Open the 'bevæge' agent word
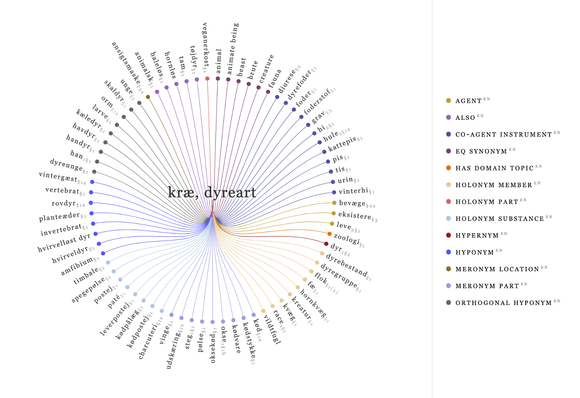The width and height of the screenshot is (580, 398). [x=357, y=203]
